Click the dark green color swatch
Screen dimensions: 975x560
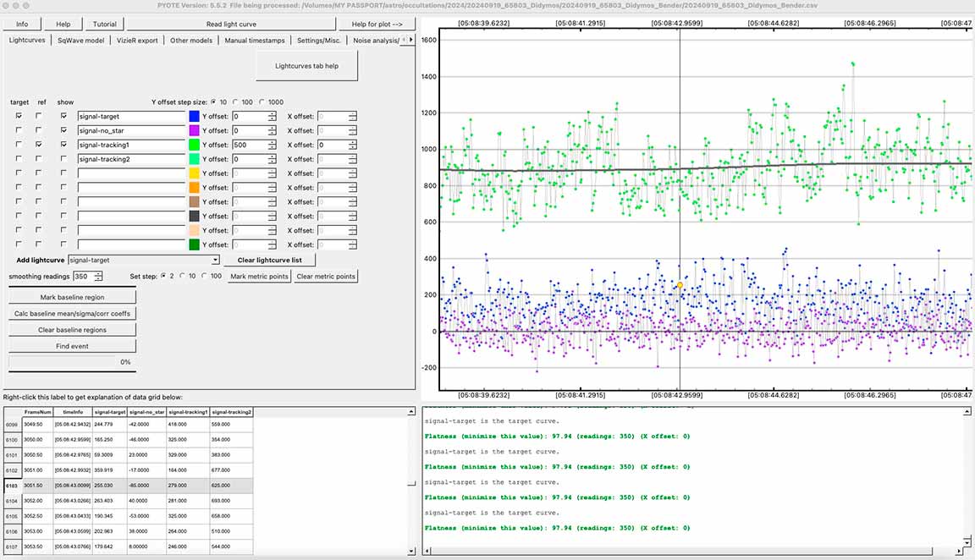click(194, 244)
